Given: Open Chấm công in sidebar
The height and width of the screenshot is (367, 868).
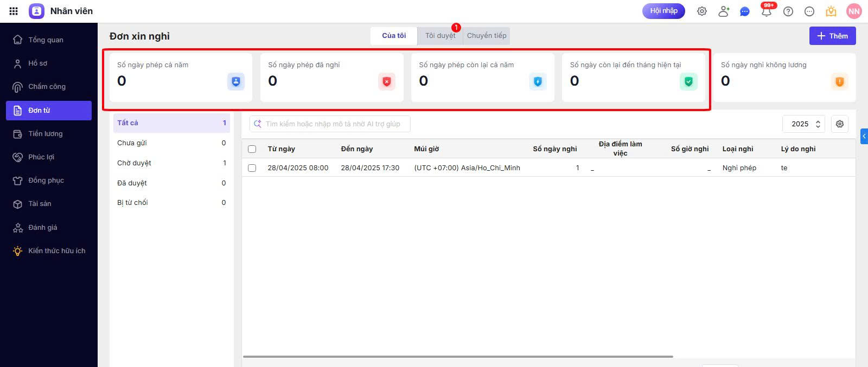Looking at the screenshot, I should [47, 87].
